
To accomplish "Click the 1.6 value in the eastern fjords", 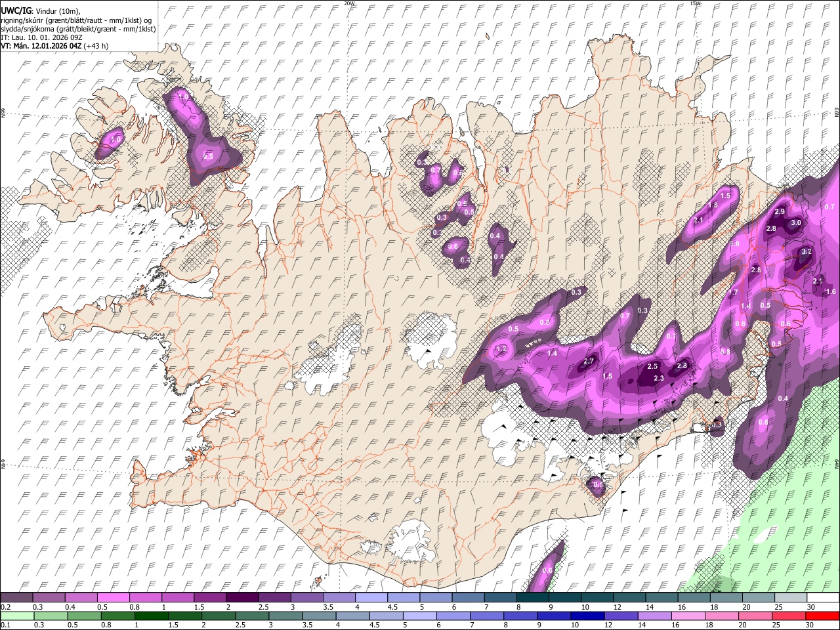I will [x=831, y=292].
